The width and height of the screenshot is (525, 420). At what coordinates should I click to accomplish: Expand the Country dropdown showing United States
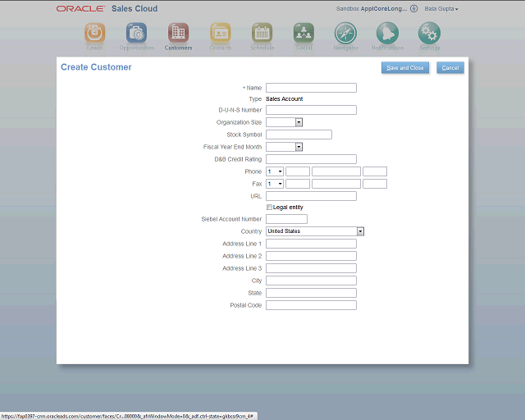point(360,231)
